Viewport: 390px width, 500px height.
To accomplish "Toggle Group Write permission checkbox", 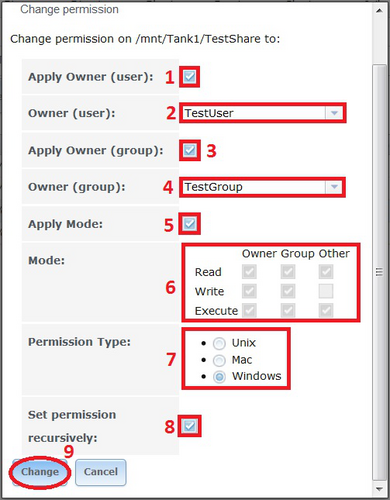I will (288, 291).
